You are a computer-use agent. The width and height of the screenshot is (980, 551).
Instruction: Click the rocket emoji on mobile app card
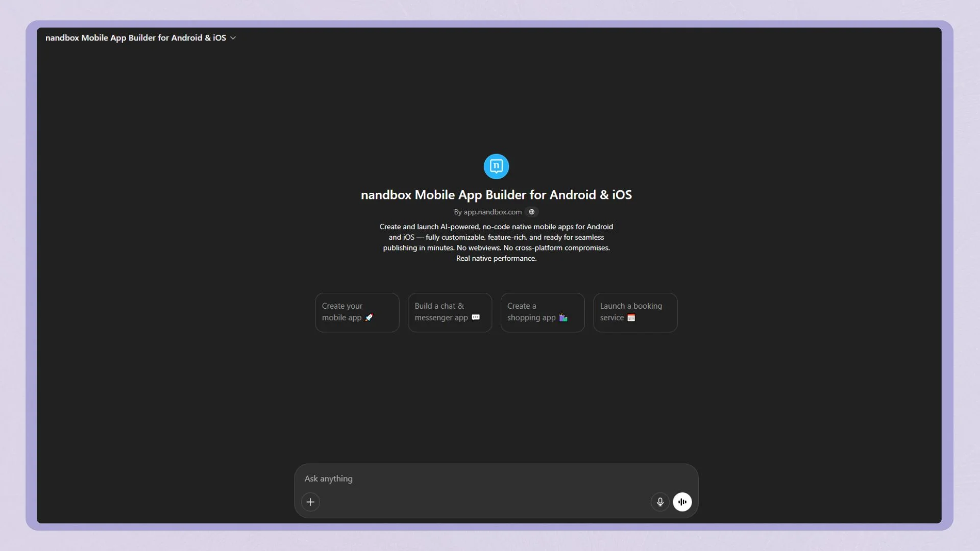tap(369, 317)
